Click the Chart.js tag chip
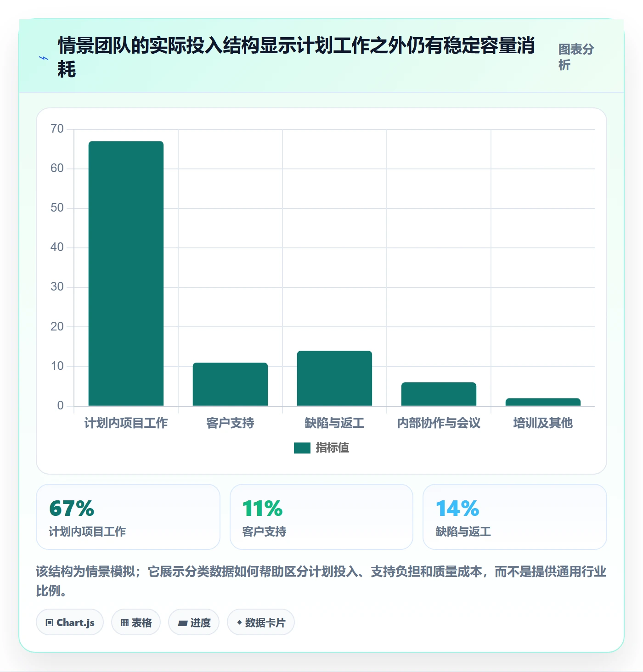Screen dimensions: 643x672 (x=70, y=622)
